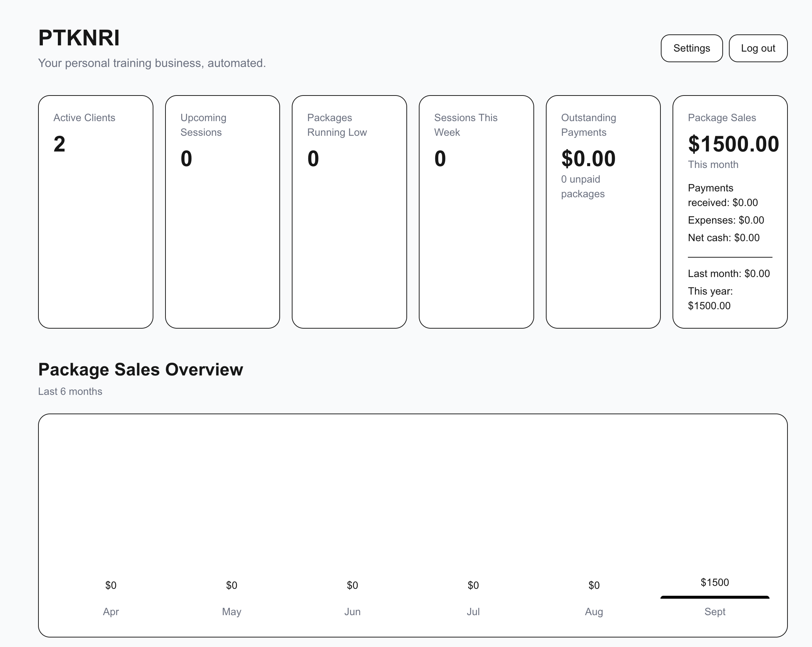This screenshot has height=647, width=812.
Task: Click the 'This month' caption
Action: (x=713, y=164)
